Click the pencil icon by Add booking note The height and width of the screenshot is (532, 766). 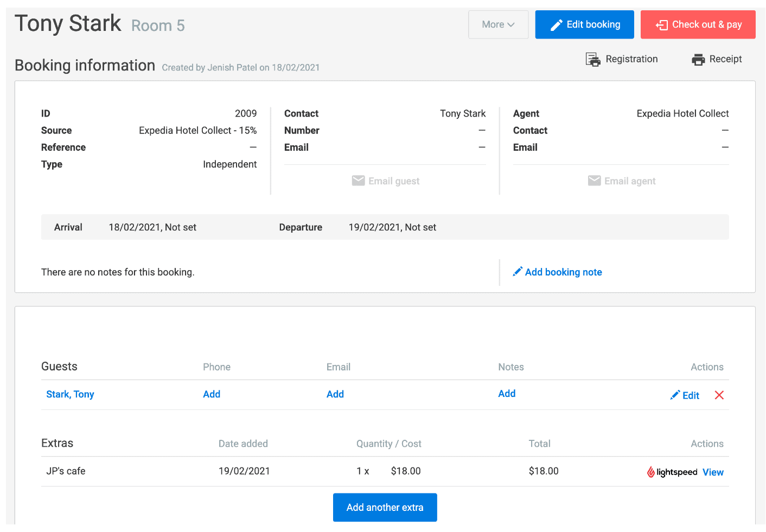coord(518,272)
